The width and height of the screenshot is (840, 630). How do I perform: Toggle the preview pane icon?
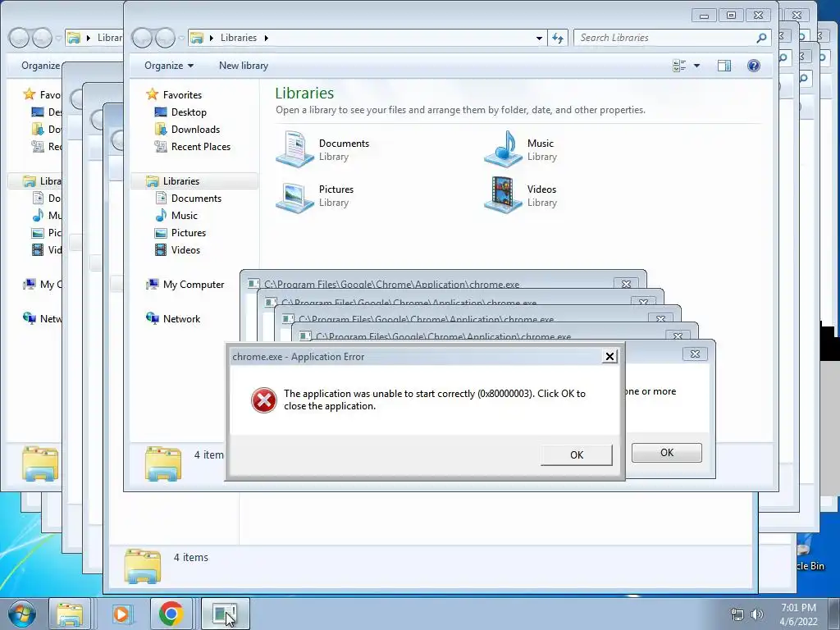[724, 66]
